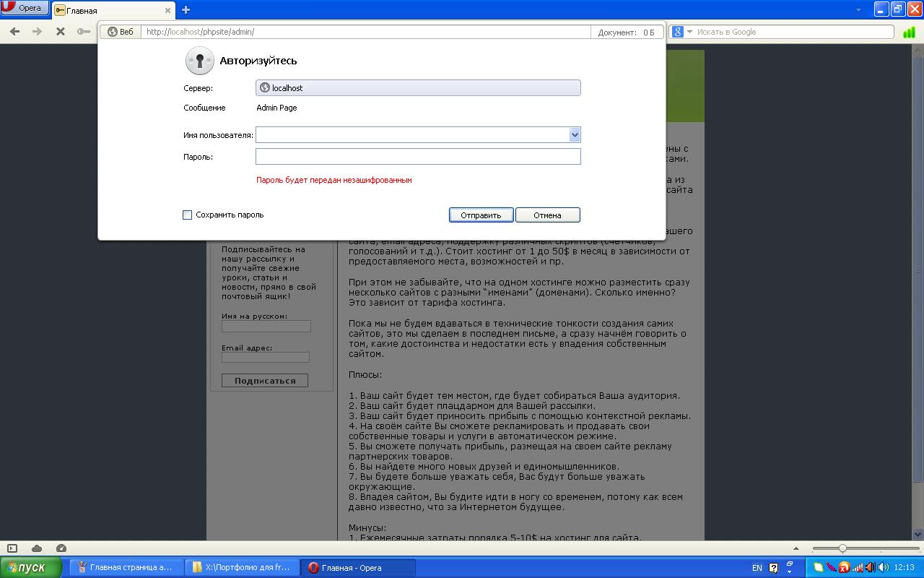Switch to Главная страница а... taskbar window
924x578 pixels.
pyautogui.click(x=126, y=567)
